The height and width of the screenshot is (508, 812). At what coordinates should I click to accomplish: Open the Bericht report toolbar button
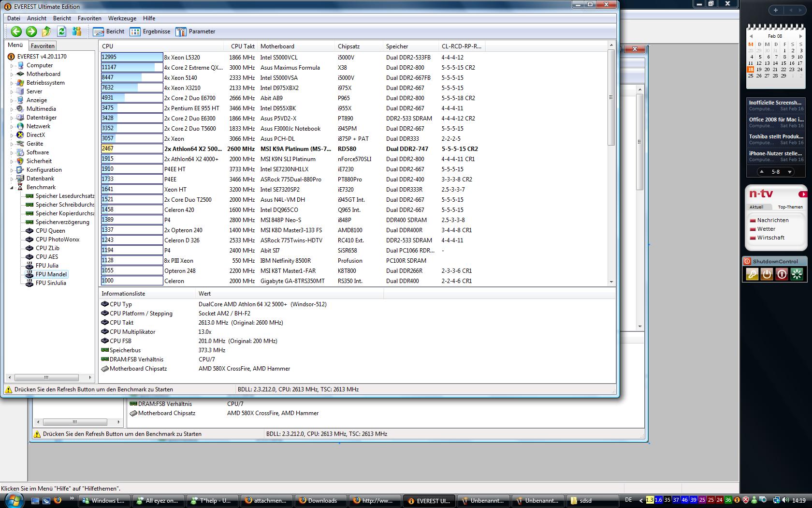coord(109,31)
